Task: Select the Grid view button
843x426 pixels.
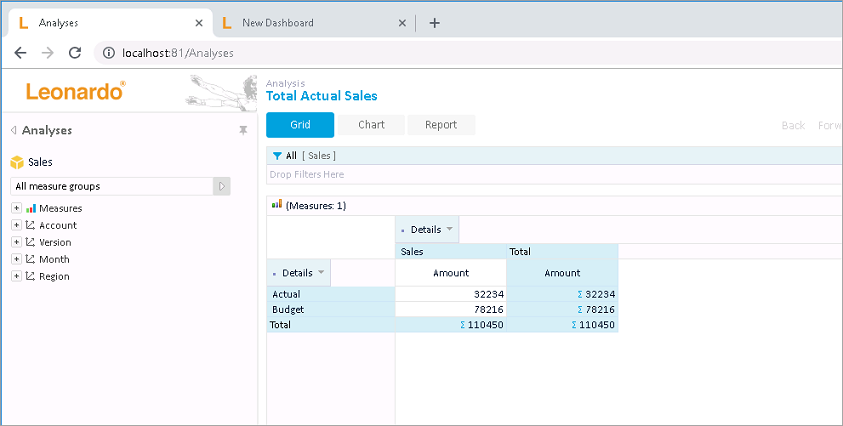Action: tap(300, 125)
